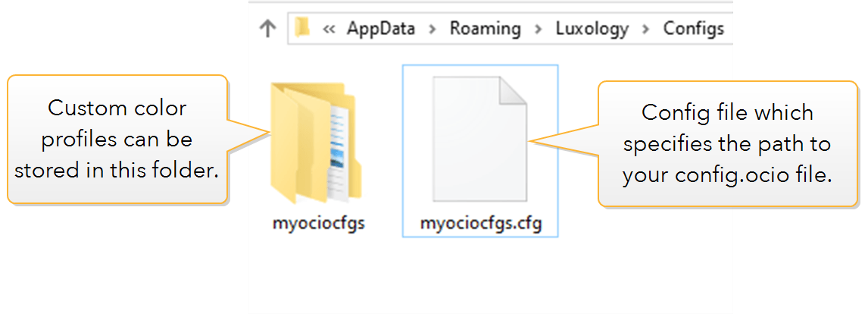Click empty address bar space right of Configs
Viewport: 868px width, 314px height.
pyautogui.click(x=729, y=28)
